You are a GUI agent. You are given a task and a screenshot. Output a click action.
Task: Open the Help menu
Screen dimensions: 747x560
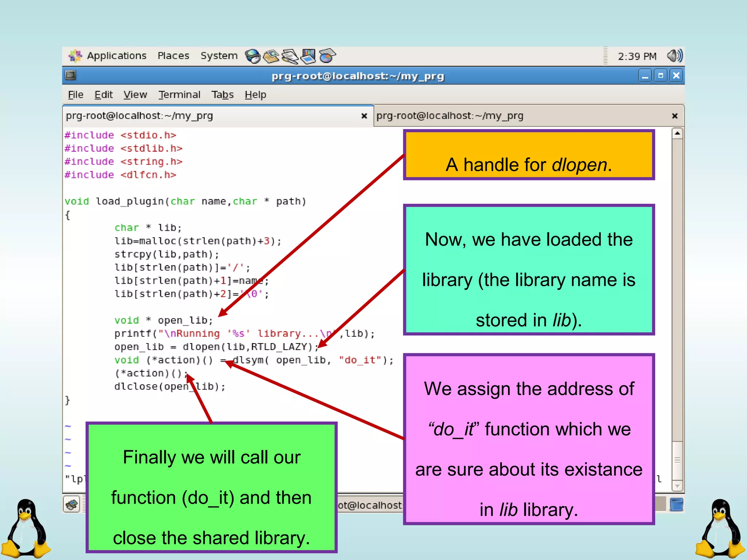pos(255,95)
